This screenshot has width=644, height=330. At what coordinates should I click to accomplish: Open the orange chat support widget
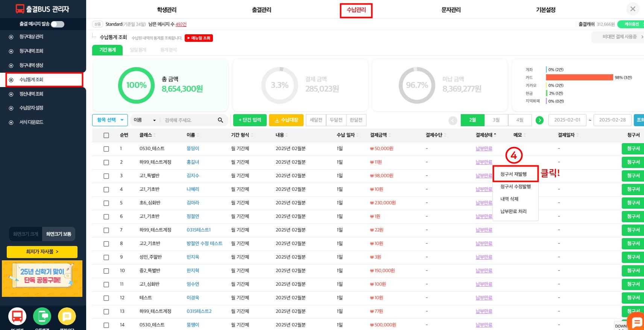[636, 322]
